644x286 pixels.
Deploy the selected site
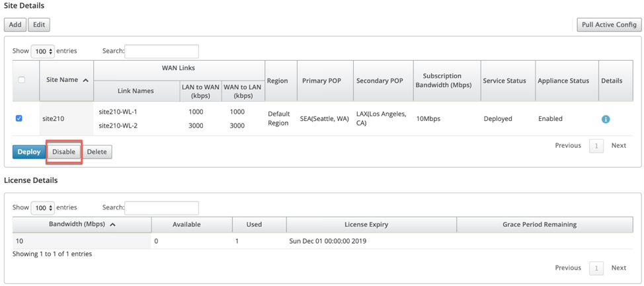click(x=28, y=152)
